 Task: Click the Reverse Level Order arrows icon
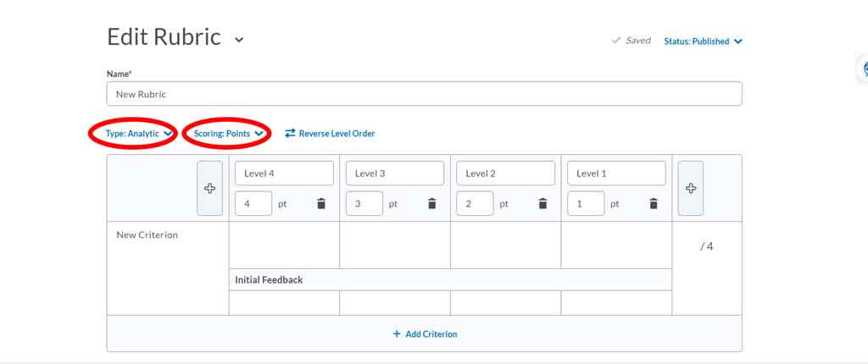point(290,134)
